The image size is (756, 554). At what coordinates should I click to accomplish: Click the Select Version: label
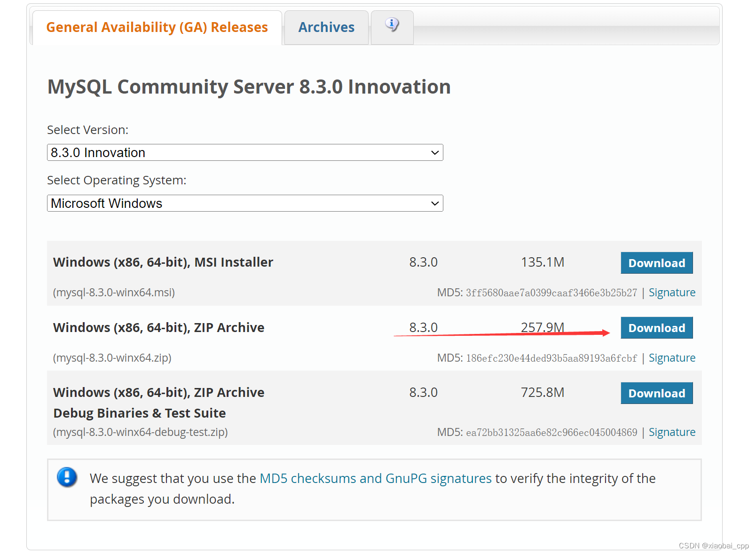tap(88, 130)
